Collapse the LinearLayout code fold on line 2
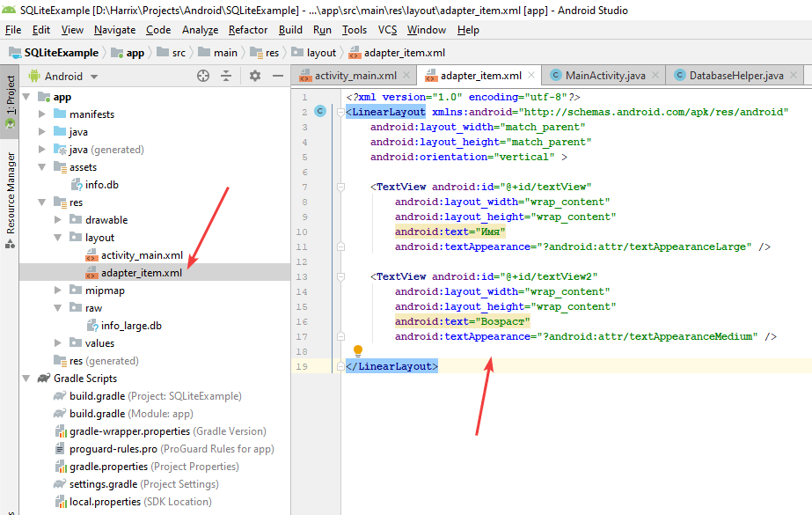The width and height of the screenshot is (812, 515). (340, 112)
